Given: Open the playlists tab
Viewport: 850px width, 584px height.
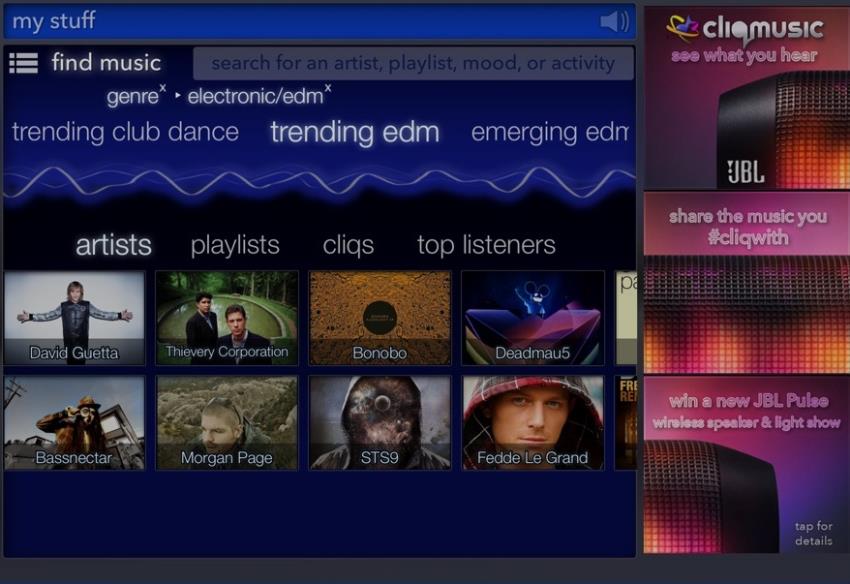Looking at the screenshot, I should click(x=235, y=245).
